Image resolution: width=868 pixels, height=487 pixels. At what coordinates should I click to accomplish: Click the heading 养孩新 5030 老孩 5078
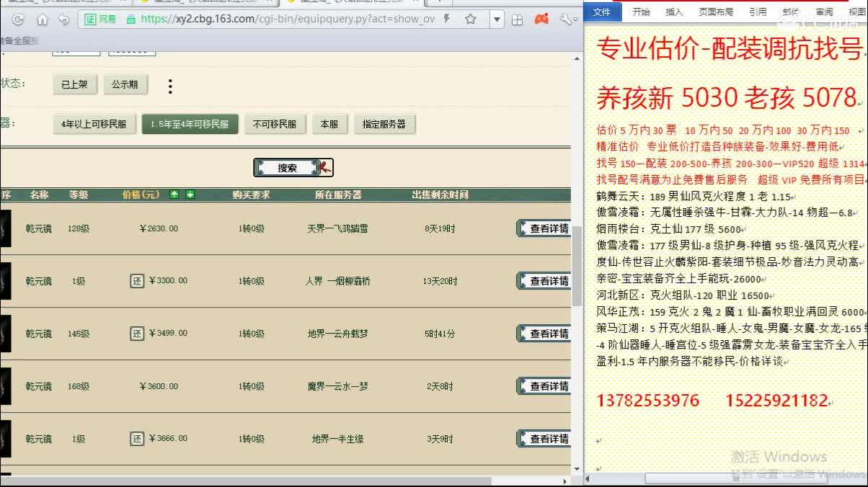click(x=727, y=97)
